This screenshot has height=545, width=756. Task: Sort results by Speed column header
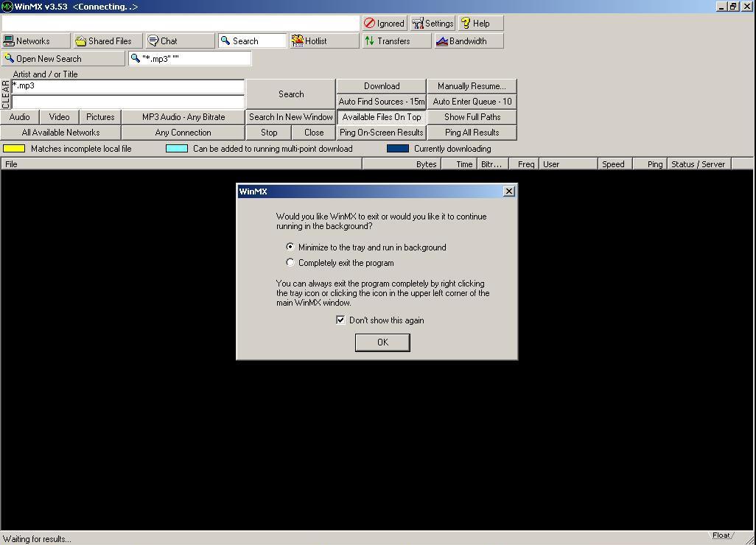[615, 164]
